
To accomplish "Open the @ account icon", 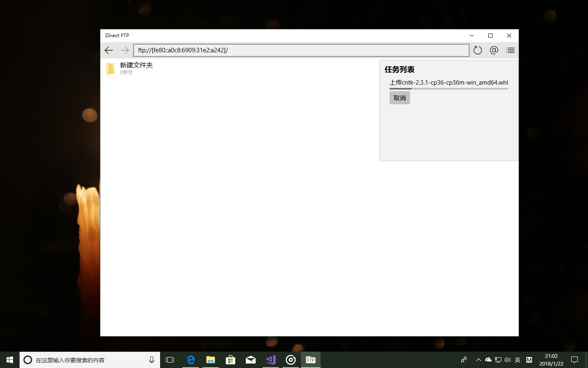I will 494,50.
